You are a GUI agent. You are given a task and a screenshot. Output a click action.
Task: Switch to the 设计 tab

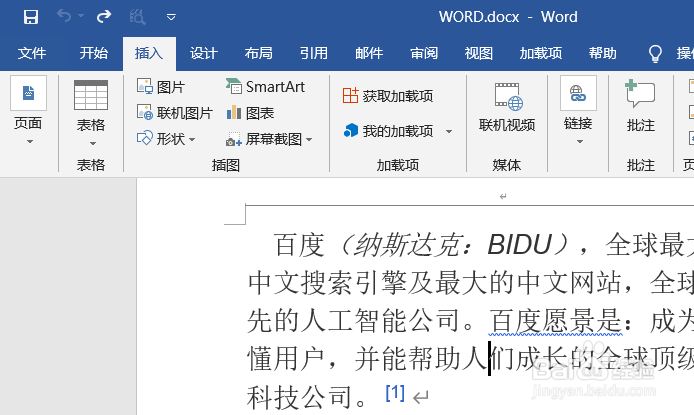pyautogui.click(x=204, y=54)
